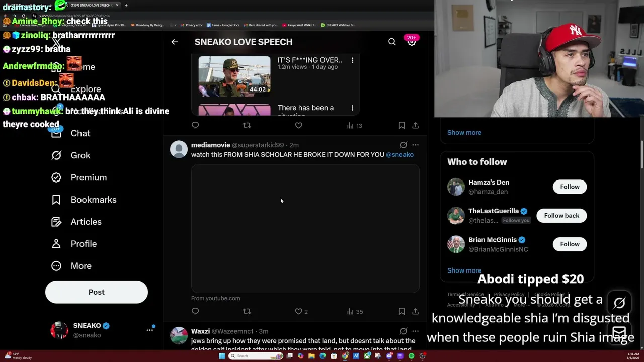Screen dimensions: 644x362
Task: Click the Bookmarks ribbon icon in sidebar
Action: 56,200
